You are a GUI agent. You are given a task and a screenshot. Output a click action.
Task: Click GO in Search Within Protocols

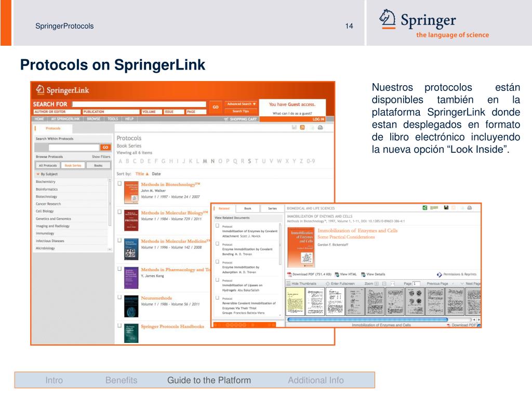(105, 147)
